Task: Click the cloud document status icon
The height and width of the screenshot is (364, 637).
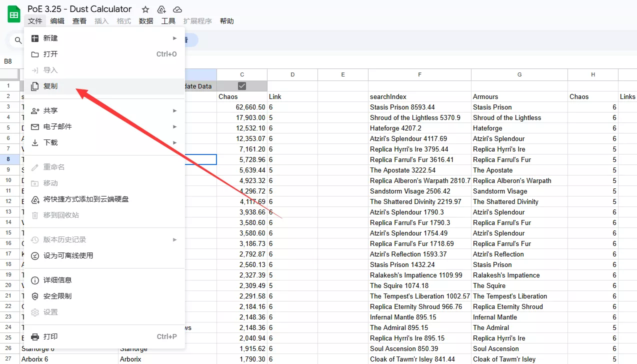Action: [x=177, y=9]
